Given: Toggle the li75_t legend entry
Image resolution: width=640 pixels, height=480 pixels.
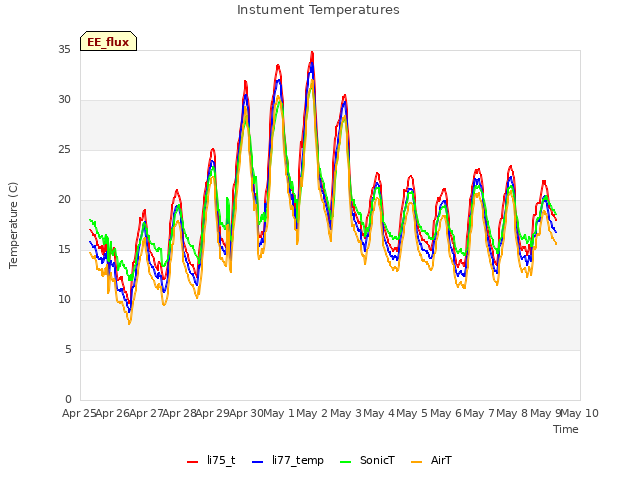Looking at the screenshot, I should [211, 460].
